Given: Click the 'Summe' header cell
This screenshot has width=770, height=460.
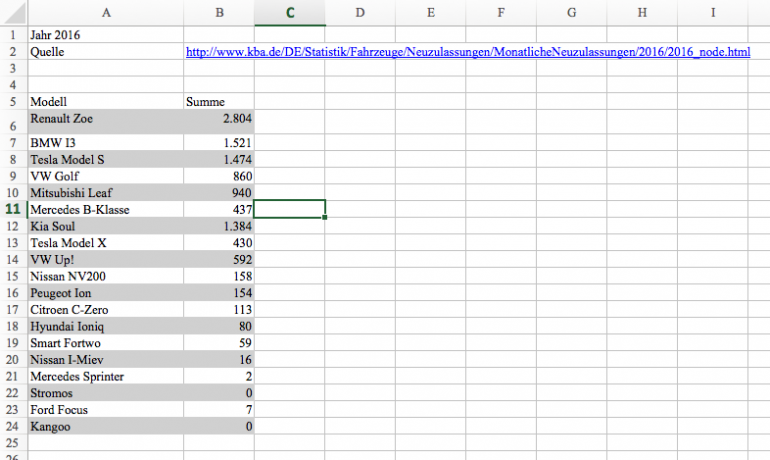Looking at the screenshot, I should coord(219,102).
